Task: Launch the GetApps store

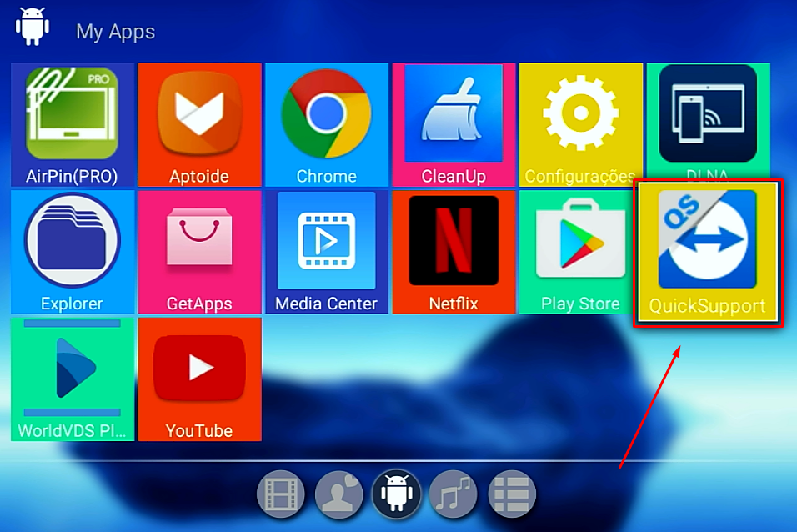Action: (199, 252)
